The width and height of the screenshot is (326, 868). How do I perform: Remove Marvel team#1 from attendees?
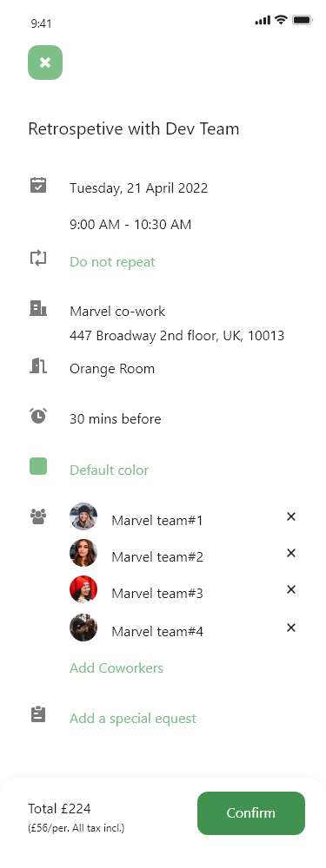point(291,516)
